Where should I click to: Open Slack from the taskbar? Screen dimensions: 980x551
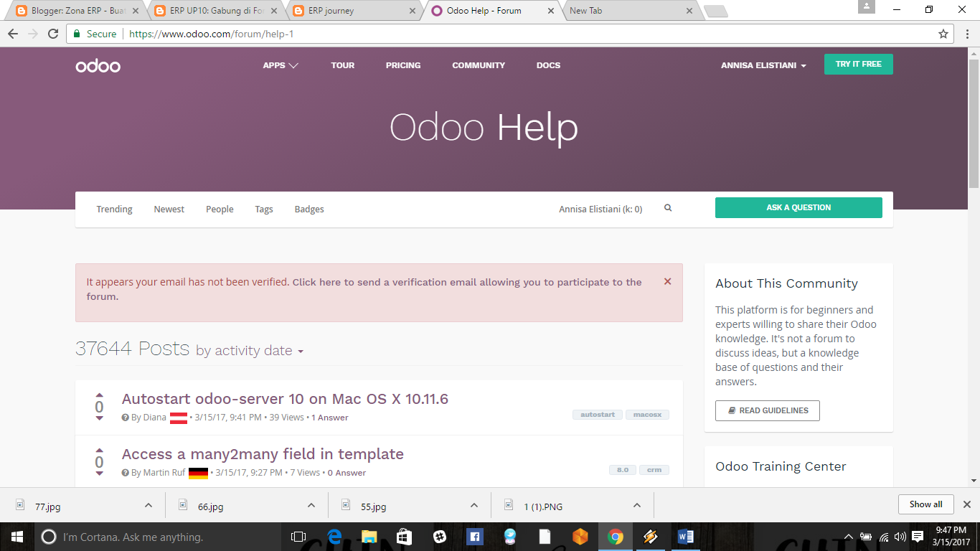point(439,537)
